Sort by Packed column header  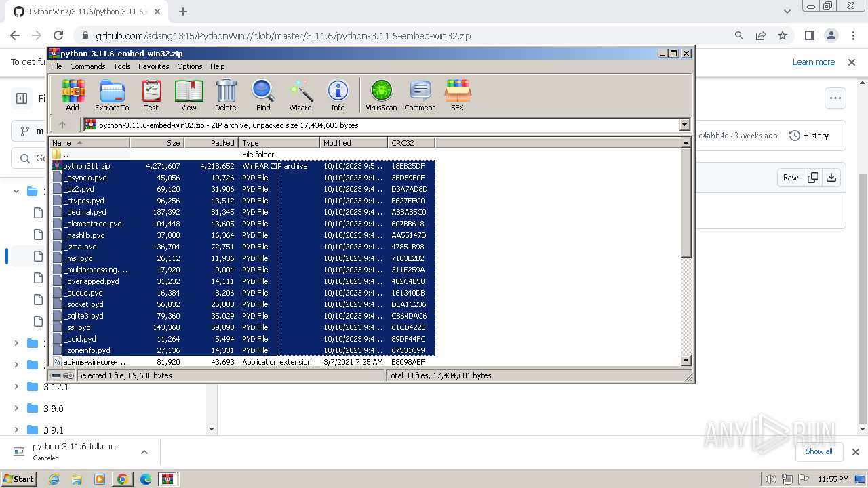pyautogui.click(x=212, y=142)
